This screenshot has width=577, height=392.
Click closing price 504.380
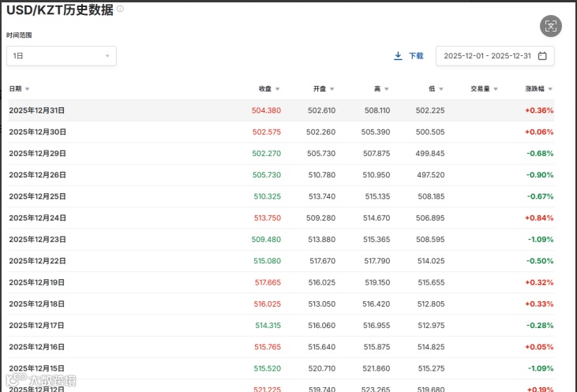pos(266,110)
